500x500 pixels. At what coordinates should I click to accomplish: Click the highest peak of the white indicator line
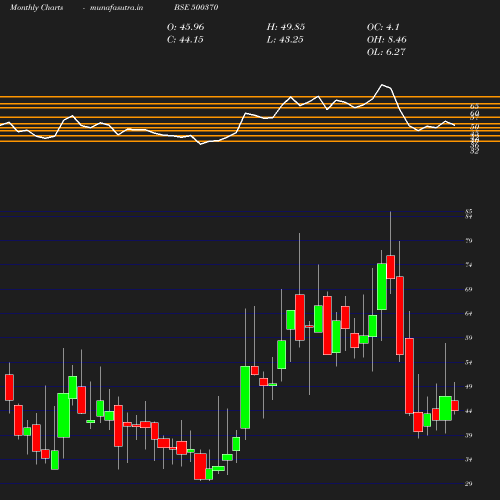tap(382, 85)
